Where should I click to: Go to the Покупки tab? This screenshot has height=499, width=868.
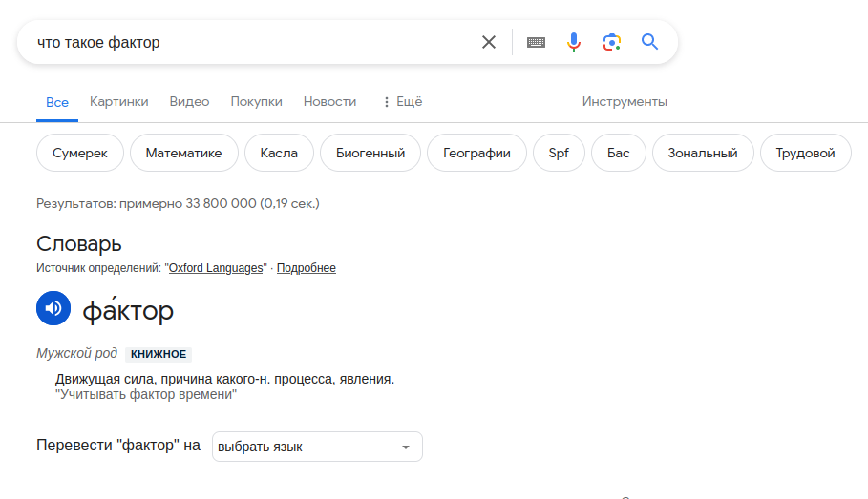point(256,102)
